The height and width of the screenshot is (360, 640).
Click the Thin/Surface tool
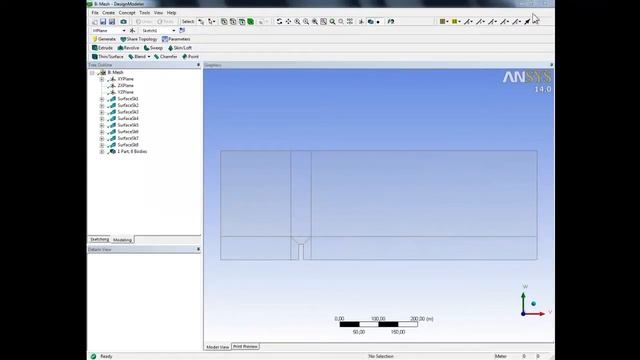click(x=107, y=57)
